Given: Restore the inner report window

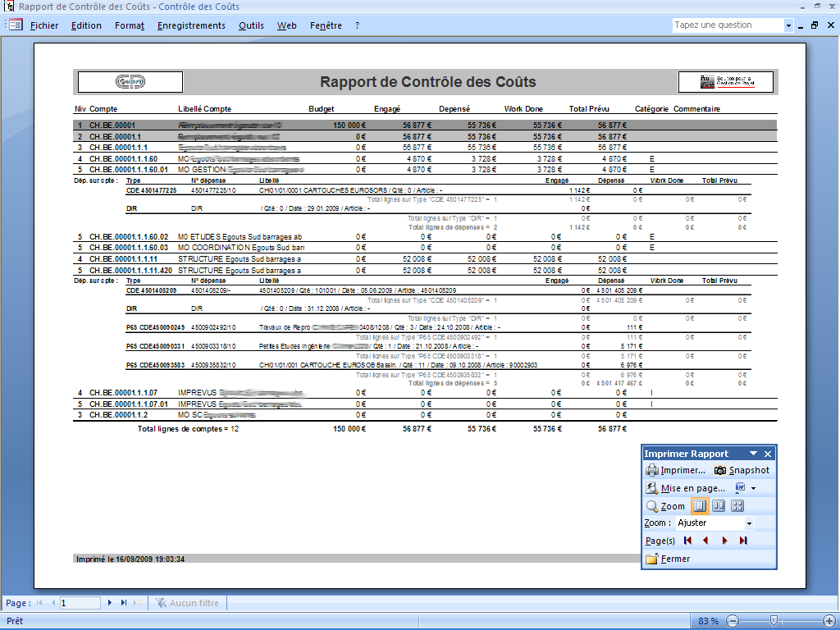Looking at the screenshot, I should point(815,25).
